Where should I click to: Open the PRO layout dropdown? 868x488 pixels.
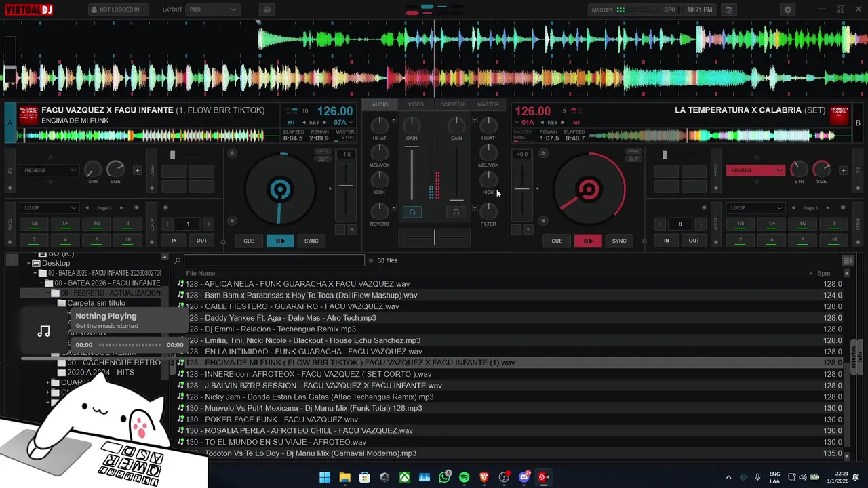click(x=212, y=10)
